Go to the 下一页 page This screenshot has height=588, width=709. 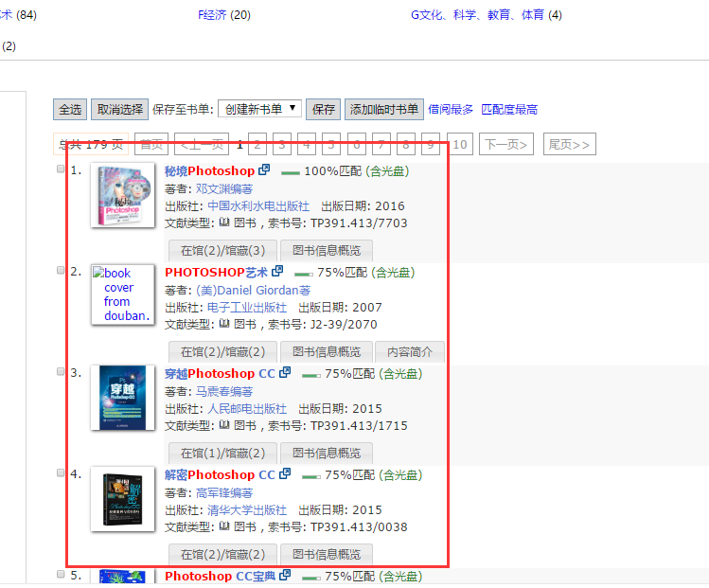(505, 144)
